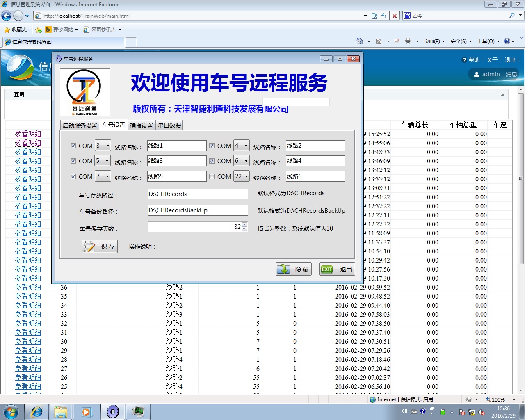The height and width of the screenshot is (420, 525).
Task: Click the printer icon in command bar
Action: pyautogui.click(x=408, y=41)
